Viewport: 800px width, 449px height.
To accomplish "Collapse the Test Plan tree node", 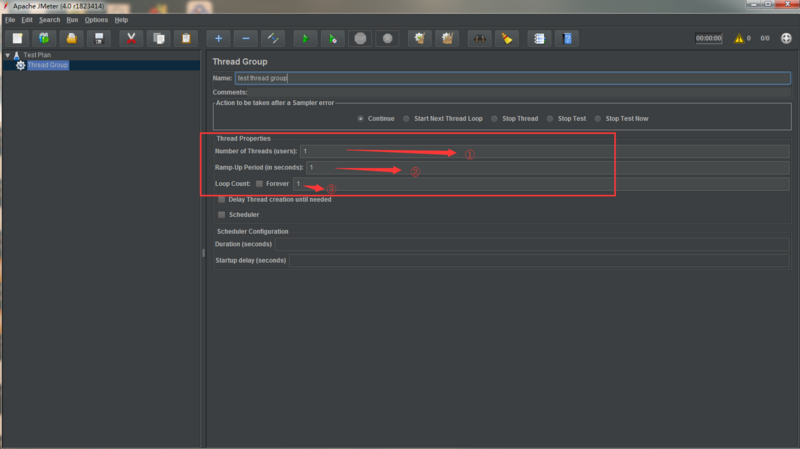I will (x=8, y=55).
